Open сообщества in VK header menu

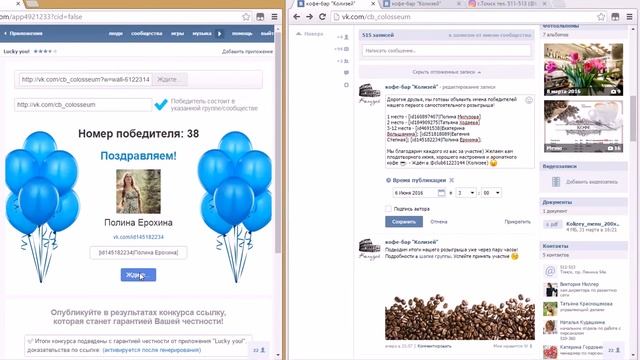[x=147, y=33]
